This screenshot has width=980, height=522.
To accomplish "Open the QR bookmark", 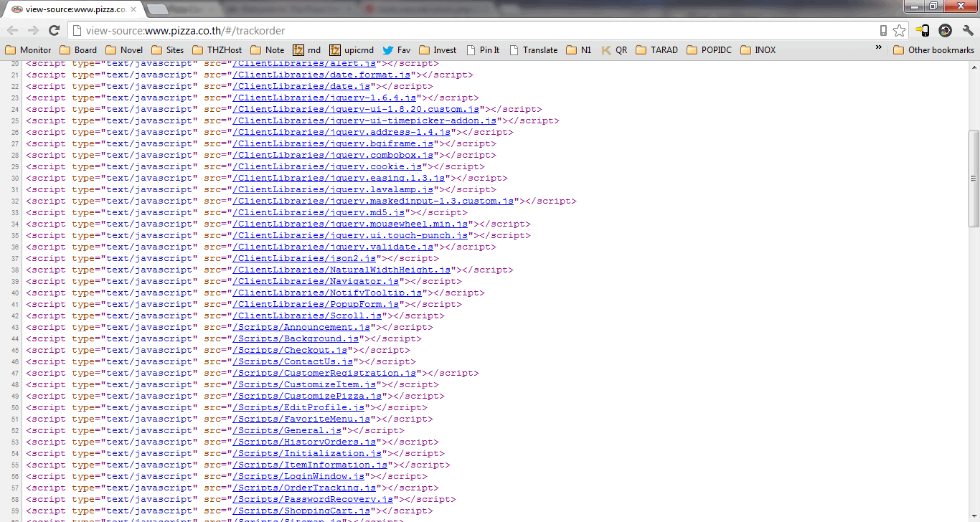I will pyautogui.click(x=614, y=50).
